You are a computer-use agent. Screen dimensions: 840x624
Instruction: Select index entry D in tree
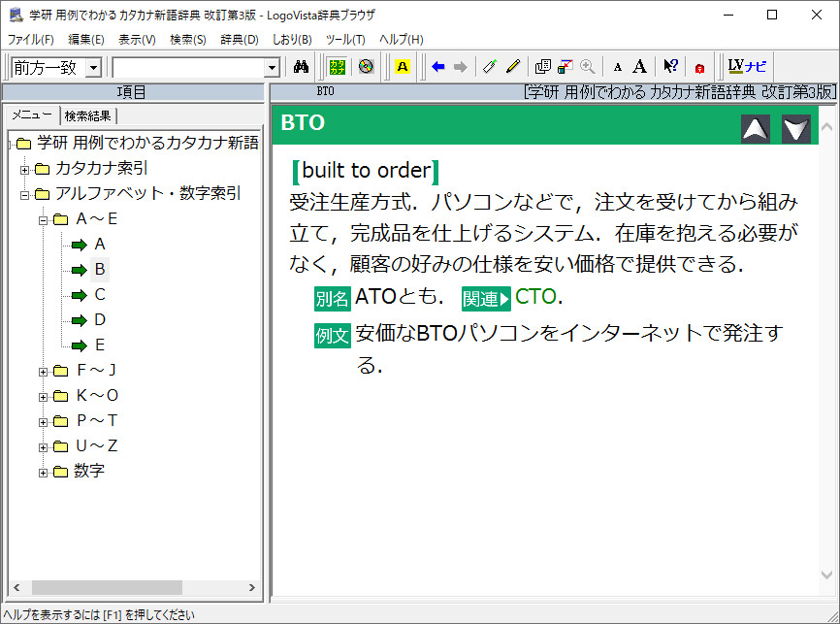(100, 320)
